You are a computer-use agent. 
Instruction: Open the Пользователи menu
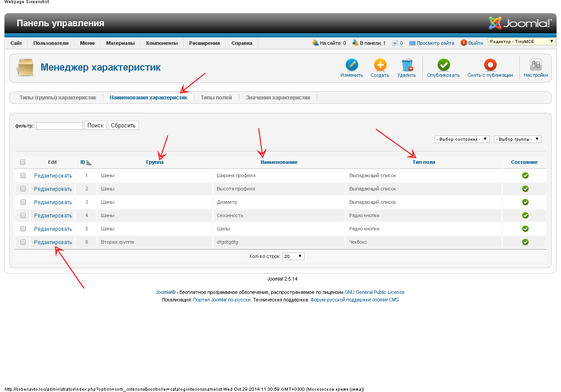click(x=51, y=43)
